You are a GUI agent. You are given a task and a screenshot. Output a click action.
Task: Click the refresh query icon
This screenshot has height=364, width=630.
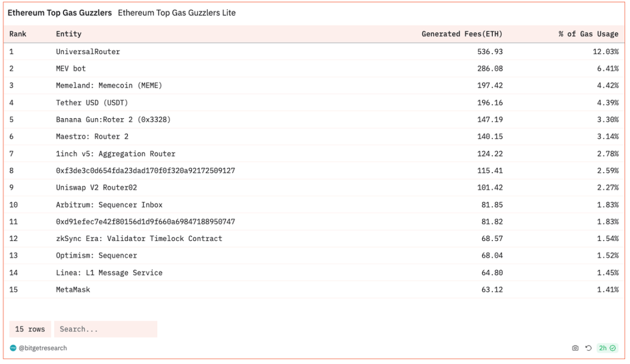588,348
